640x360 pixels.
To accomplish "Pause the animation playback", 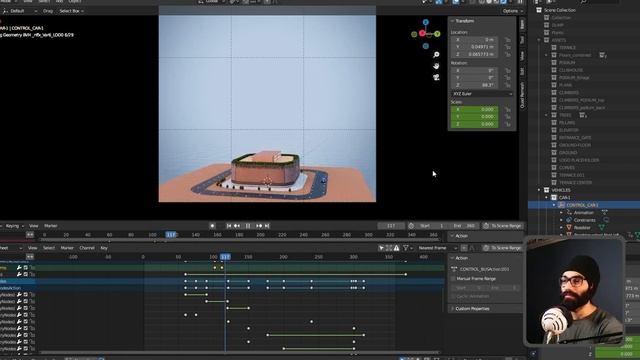I will click(248, 226).
